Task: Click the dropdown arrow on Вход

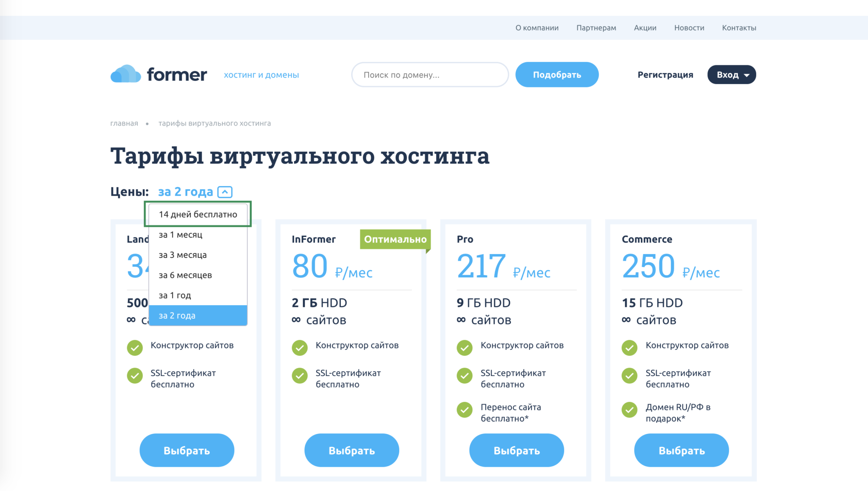Action: (747, 75)
